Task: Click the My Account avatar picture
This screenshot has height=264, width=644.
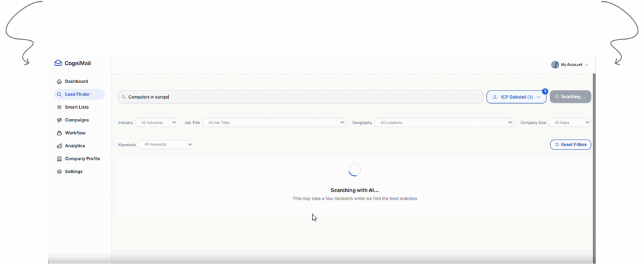Action: tap(555, 65)
